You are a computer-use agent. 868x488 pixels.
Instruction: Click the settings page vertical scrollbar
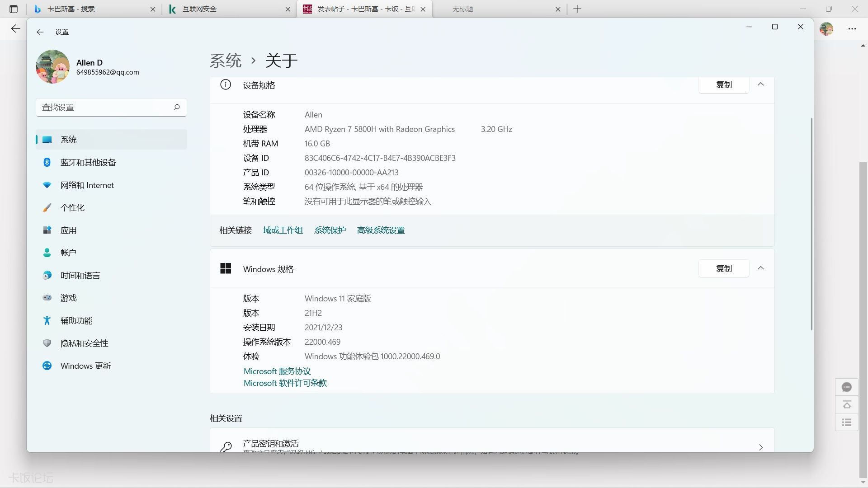(x=811, y=224)
